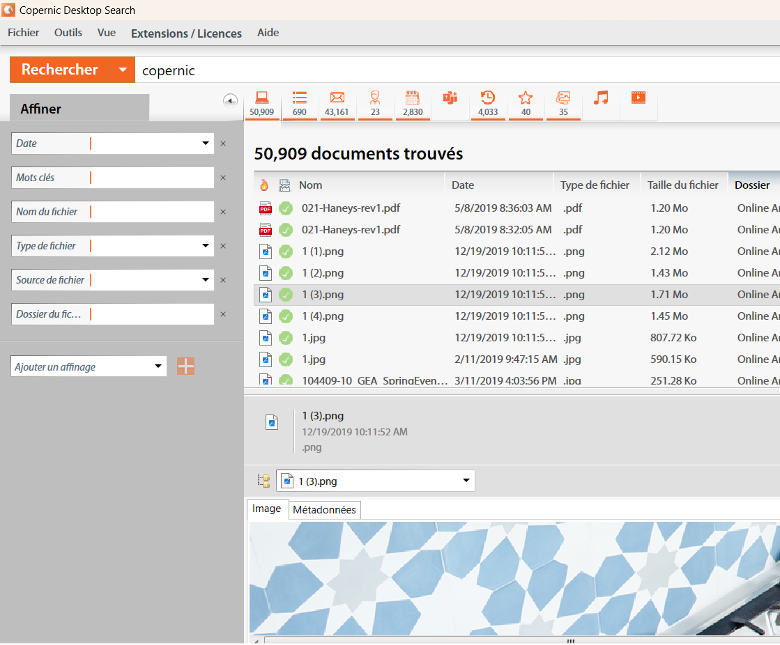Image resolution: width=780 pixels, height=645 pixels.
Task: Click the copernic search query field
Action: [x=457, y=70]
